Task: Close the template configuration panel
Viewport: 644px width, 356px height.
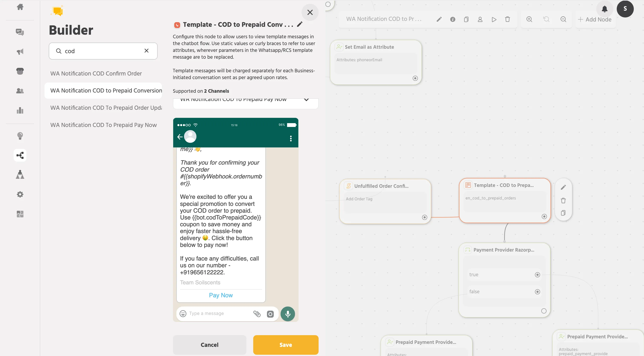Action: 310,12
